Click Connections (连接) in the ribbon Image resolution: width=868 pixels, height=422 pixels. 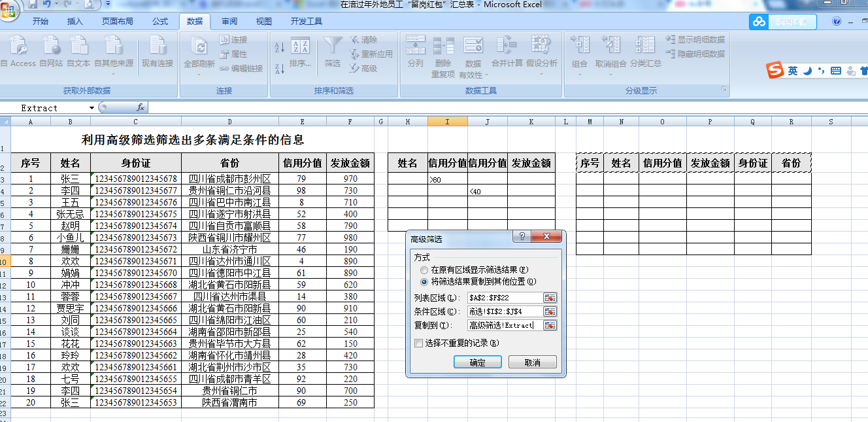(x=233, y=40)
